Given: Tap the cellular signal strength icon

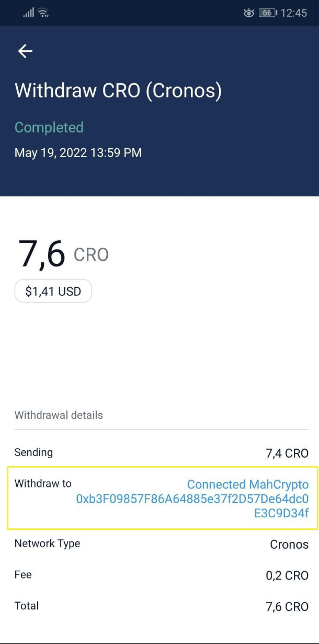Looking at the screenshot, I should (28, 13).
